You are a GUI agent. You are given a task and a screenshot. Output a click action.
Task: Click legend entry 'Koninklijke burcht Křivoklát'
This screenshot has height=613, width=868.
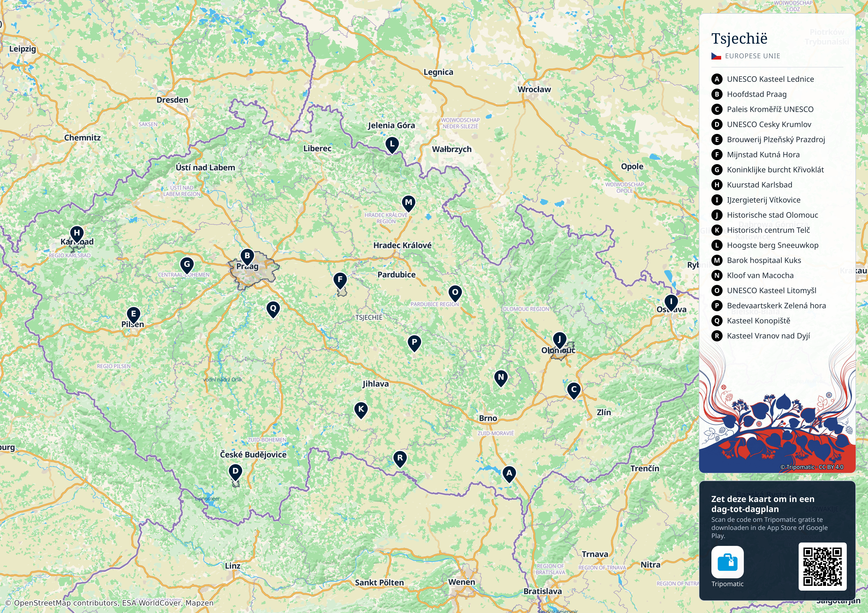[x=768, y=170]
